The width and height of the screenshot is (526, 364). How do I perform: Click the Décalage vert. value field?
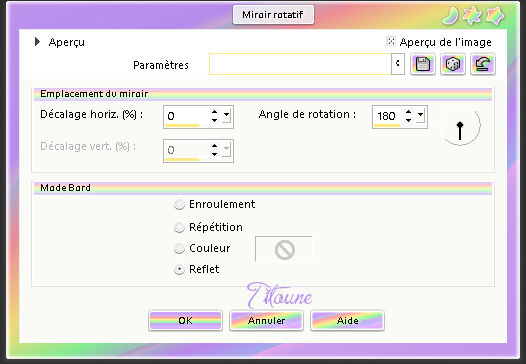point(187,150)
